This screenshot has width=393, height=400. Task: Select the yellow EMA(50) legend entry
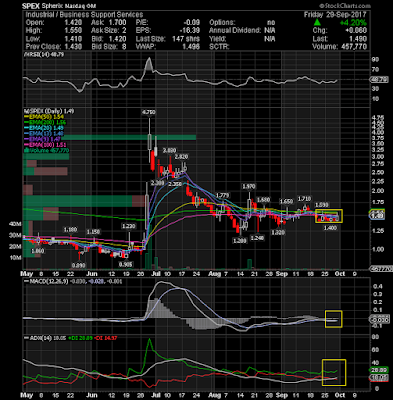click(x=45, y=117)
